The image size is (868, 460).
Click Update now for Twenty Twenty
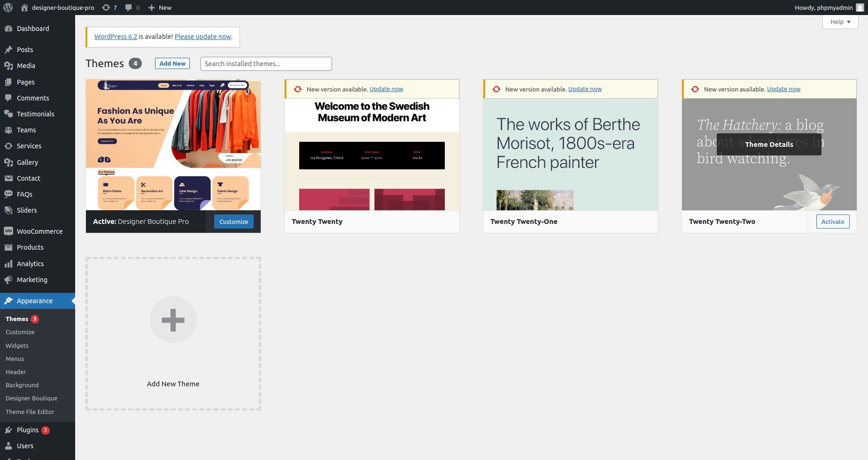coord(386,89)
